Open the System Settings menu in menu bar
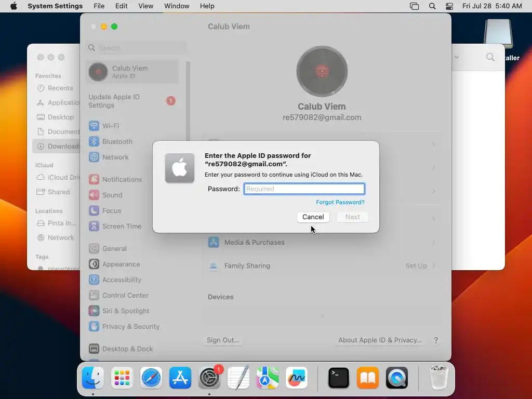 click(55, 6)
